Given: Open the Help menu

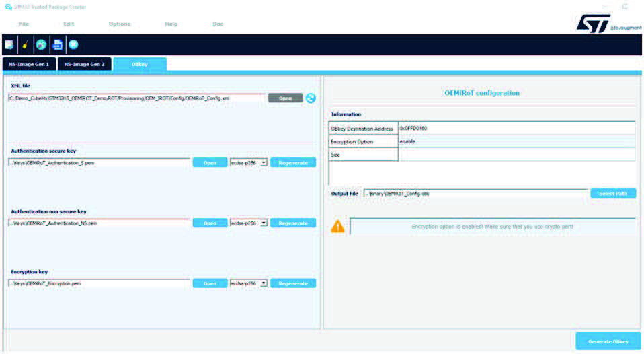Looking at the screenshot, I should pos(171,24).
